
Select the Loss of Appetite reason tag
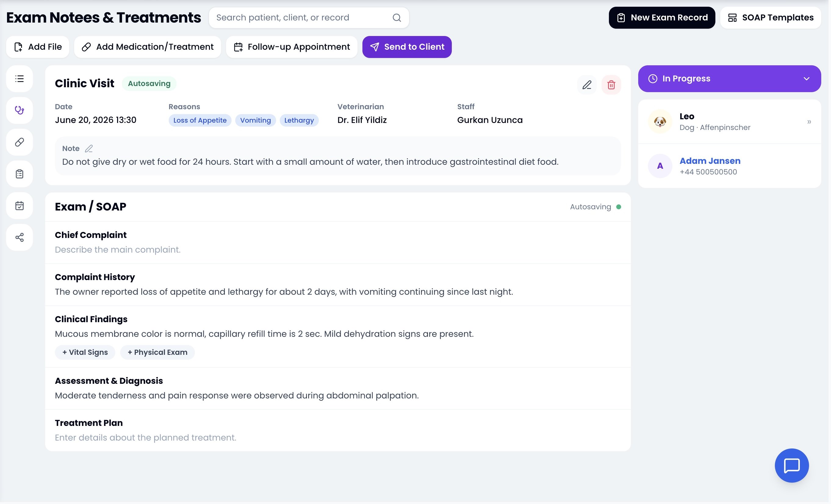pos(200,121)
